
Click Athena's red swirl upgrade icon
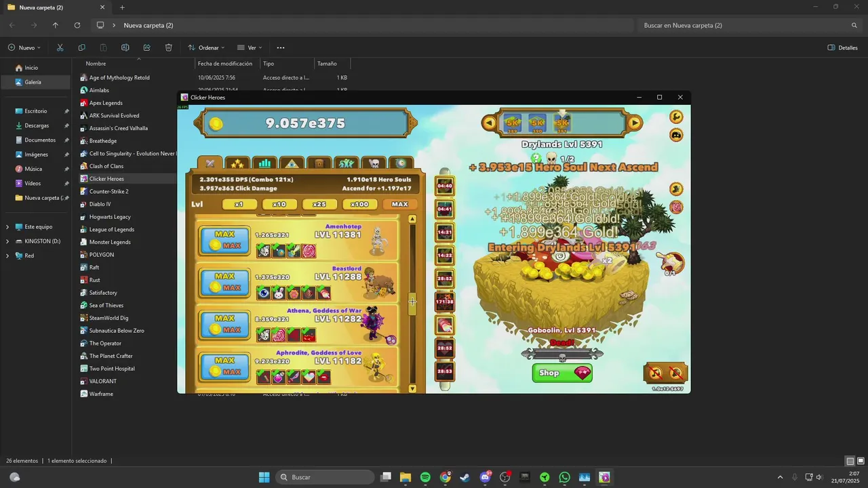279,335
